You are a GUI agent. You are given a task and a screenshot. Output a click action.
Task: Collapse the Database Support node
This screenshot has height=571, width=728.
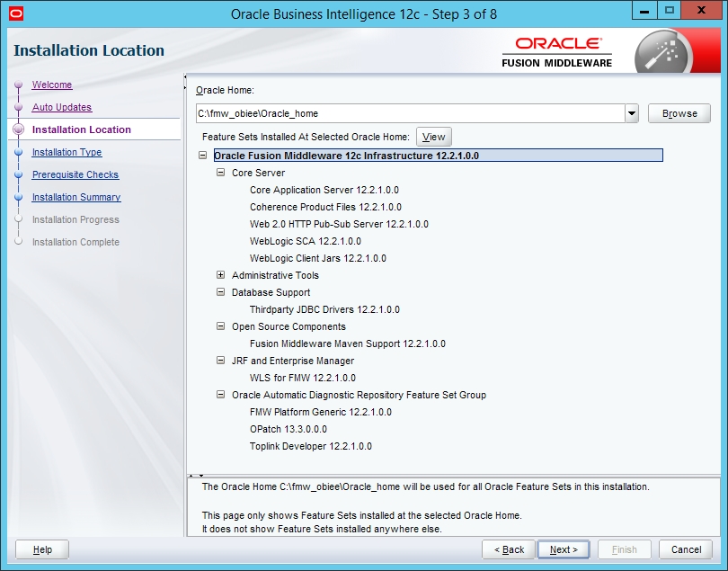point(220,292)
